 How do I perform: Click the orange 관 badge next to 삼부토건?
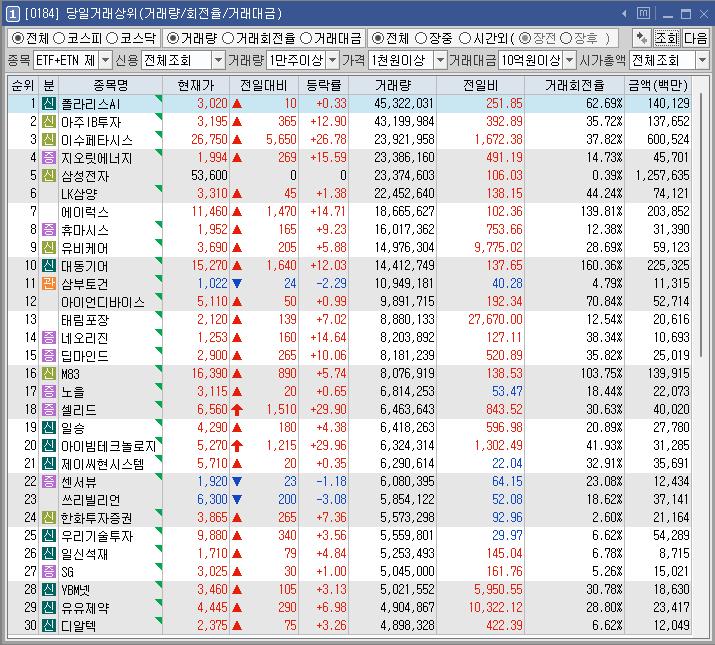tap(49, 283)
